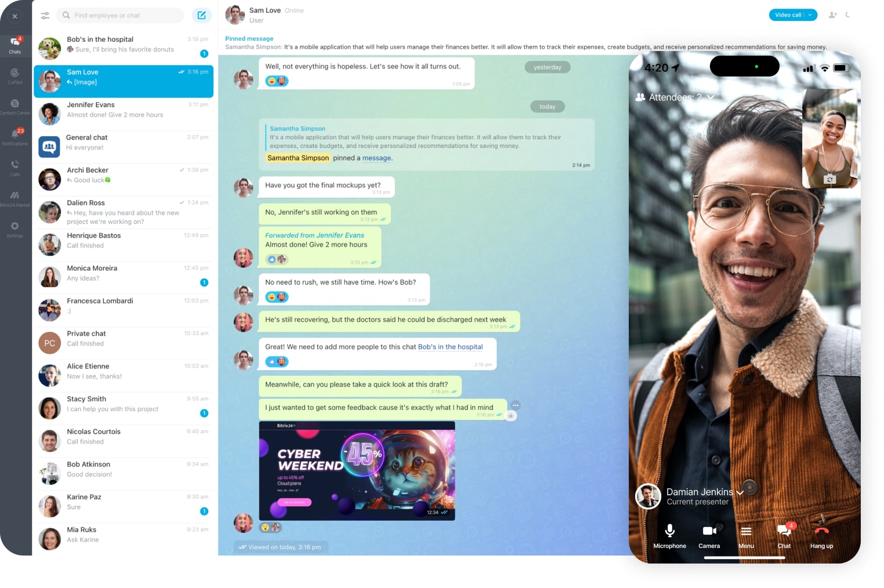Open the chat filter options icon

coord(45,16)
